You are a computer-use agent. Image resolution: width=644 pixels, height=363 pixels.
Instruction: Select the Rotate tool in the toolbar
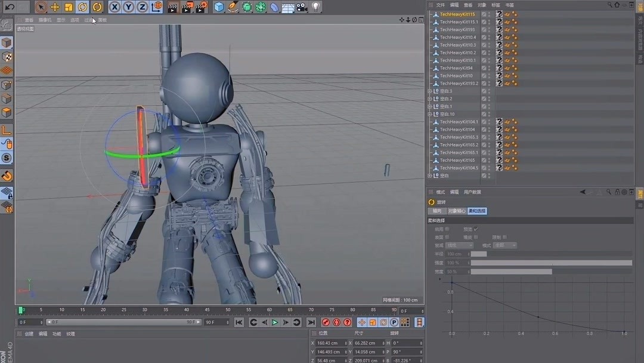point(83,7)
